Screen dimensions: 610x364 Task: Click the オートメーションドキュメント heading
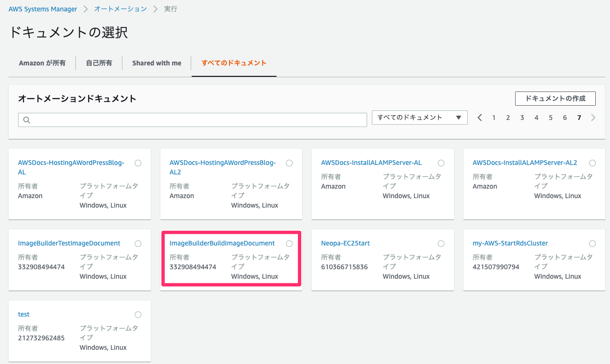pos(77,99)
